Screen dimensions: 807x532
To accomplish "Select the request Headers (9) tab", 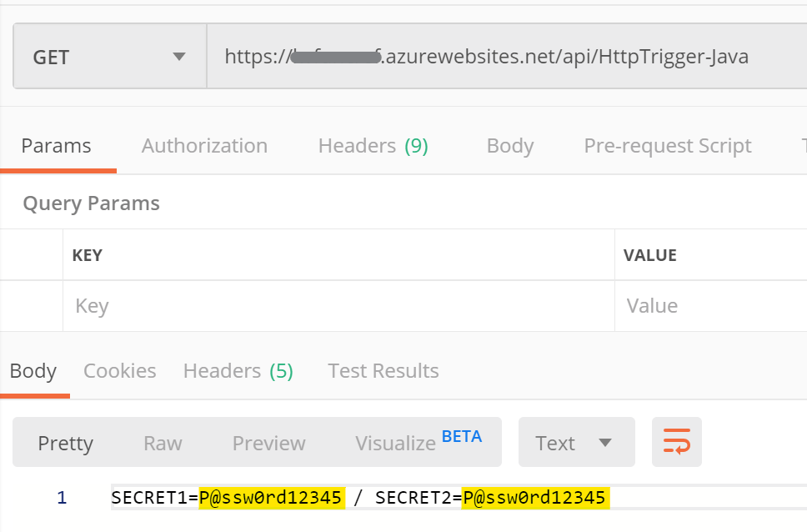I will point(373,146).
